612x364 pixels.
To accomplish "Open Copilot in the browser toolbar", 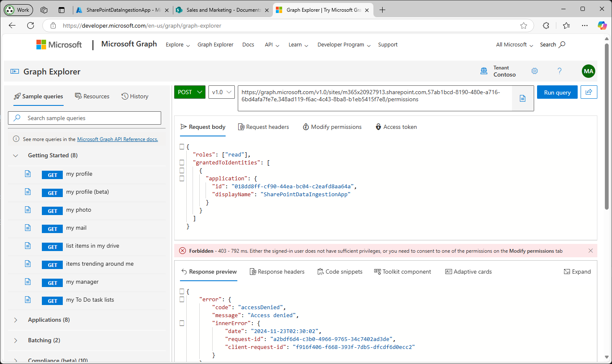I will point(602,26).
